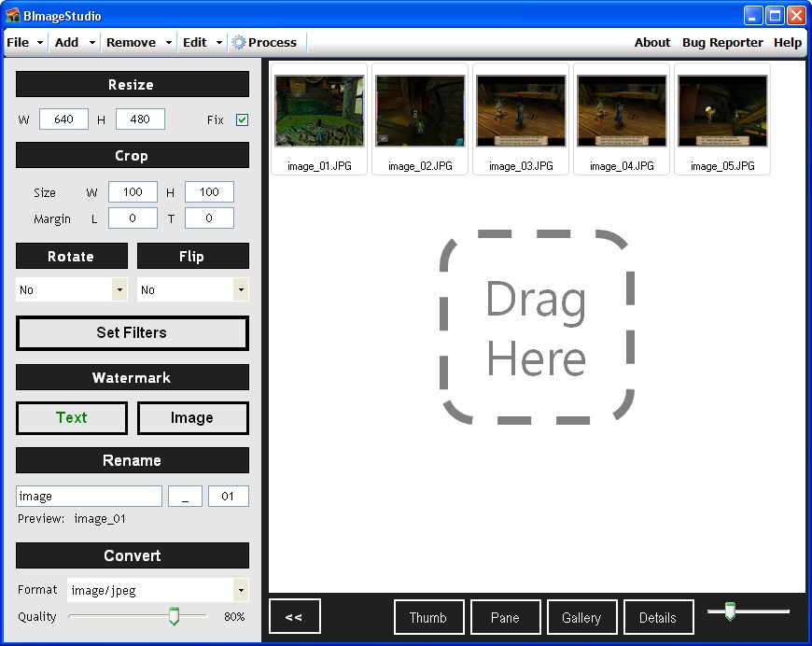Click the BImageStudio title bar icon

pyautogui.click(x=13, y=16)
